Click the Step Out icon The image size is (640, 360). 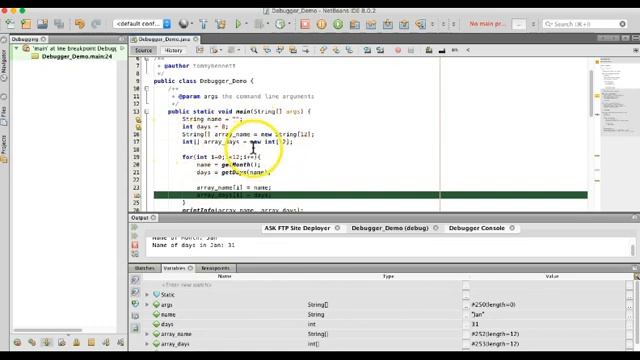[x=404, y=24]
